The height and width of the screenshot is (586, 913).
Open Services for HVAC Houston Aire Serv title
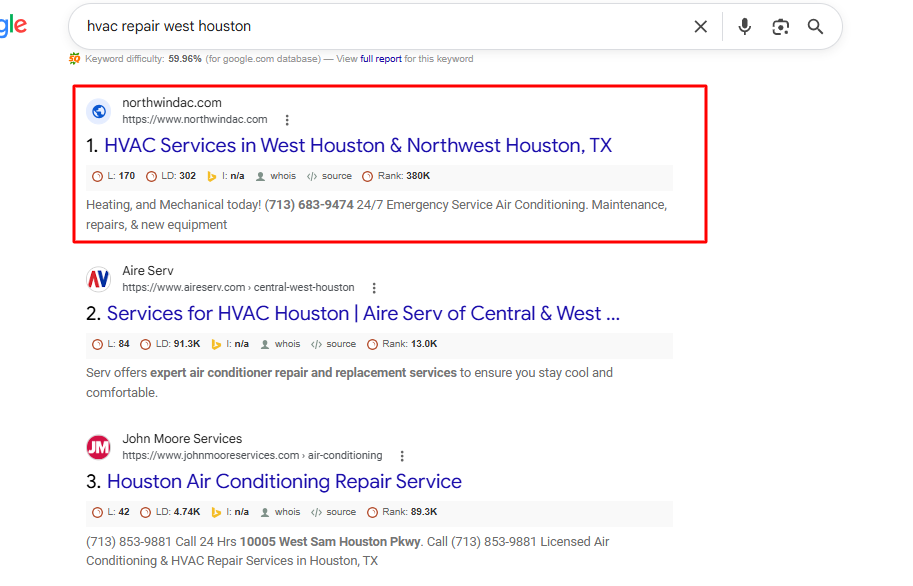click(x=363, y=314)
